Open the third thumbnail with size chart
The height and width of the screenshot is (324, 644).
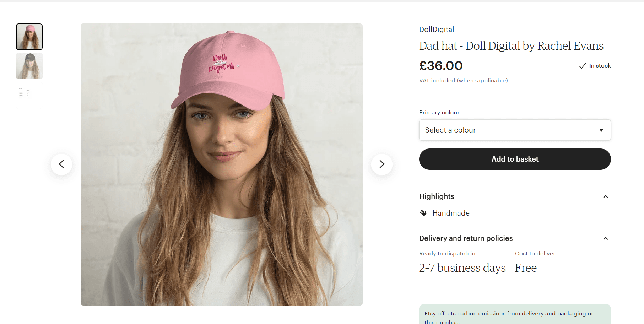(24, 93)
